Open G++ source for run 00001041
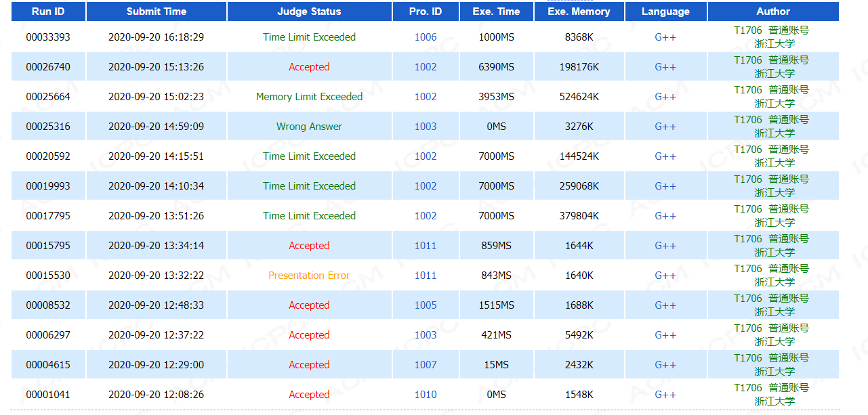Image resolution: width=868 pixels, height=415 pixels. 665,395
